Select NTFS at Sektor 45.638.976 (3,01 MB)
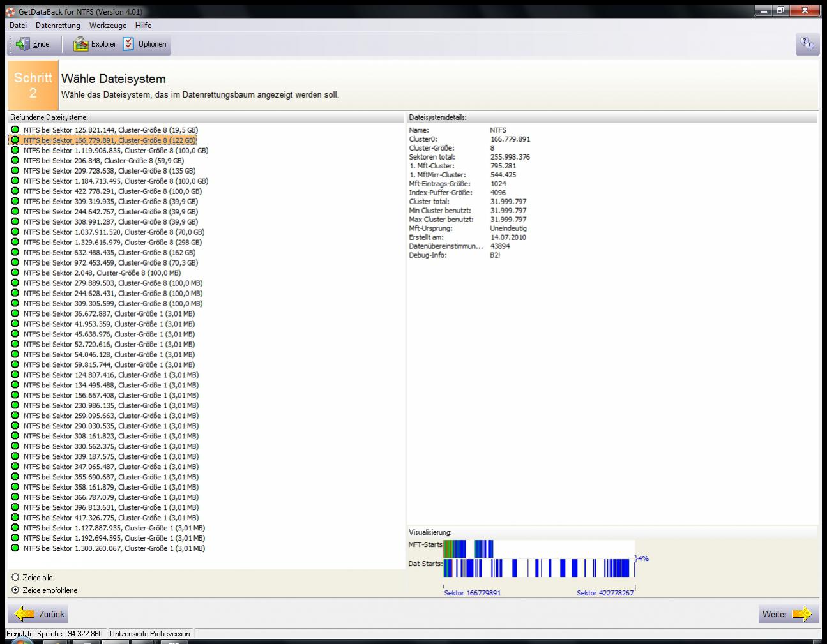 point(103,334)
